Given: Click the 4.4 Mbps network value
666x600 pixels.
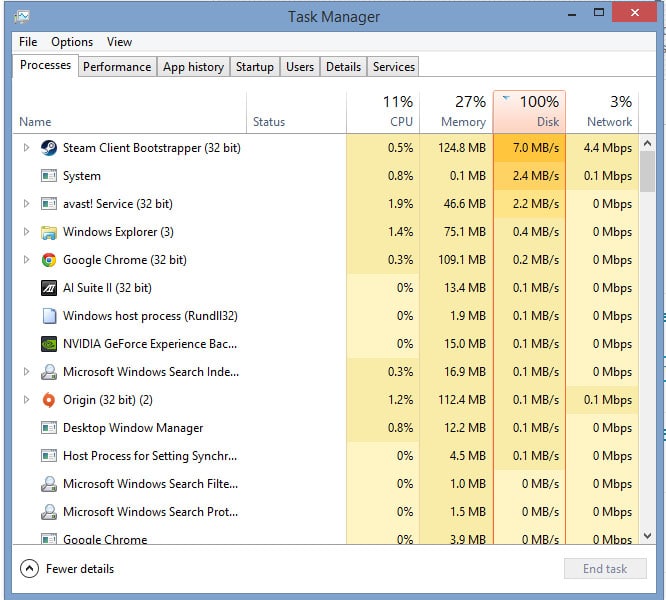Looking at the screenshot, I should [x=608, y=148].
